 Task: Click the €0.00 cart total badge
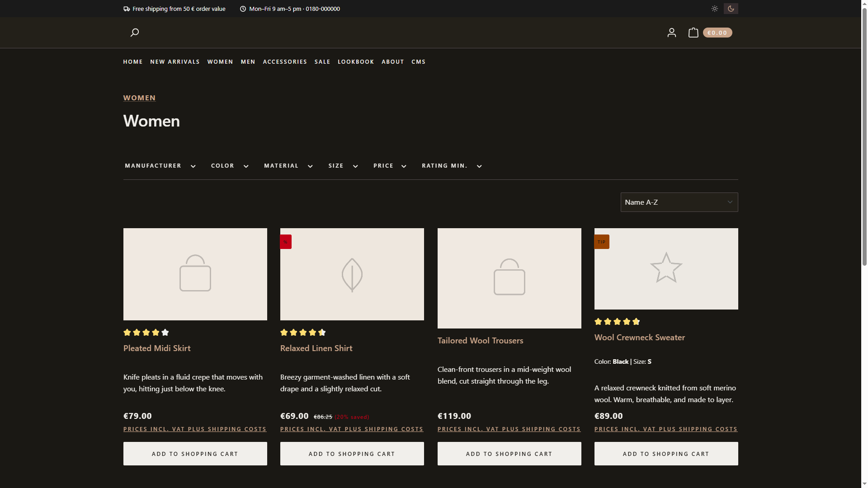[x=717, y=33]
